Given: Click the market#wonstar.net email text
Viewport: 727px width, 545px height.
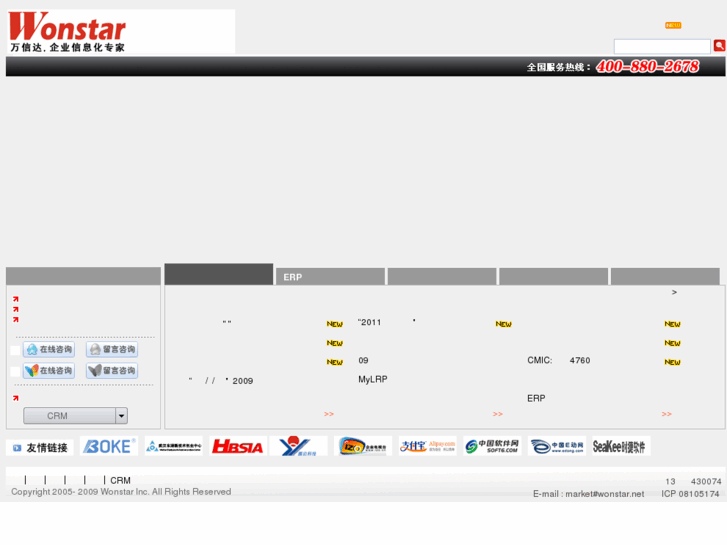Looking at the screenshot, I should tap(605, 494).
